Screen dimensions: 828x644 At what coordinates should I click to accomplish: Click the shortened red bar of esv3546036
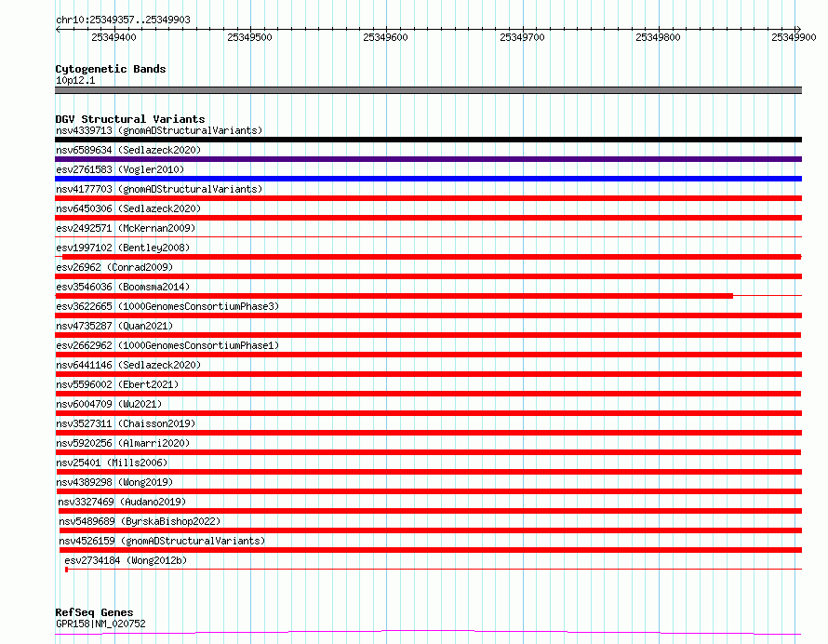pos(394,296)
